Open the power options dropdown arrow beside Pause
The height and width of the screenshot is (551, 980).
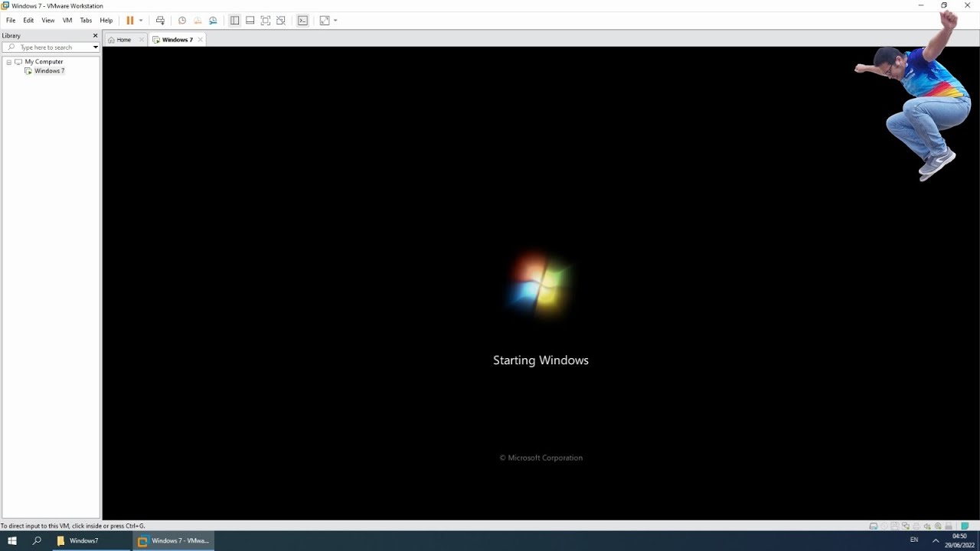tap(141, 21)
